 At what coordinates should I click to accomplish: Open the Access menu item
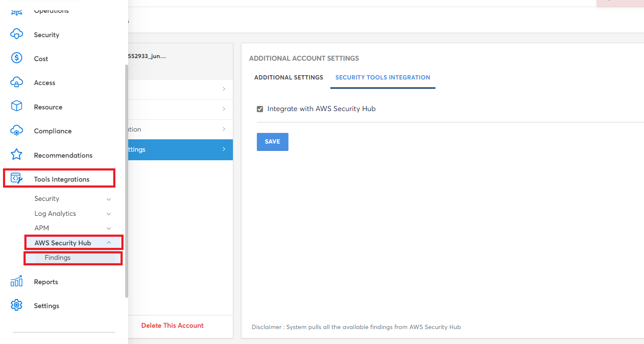44,82
